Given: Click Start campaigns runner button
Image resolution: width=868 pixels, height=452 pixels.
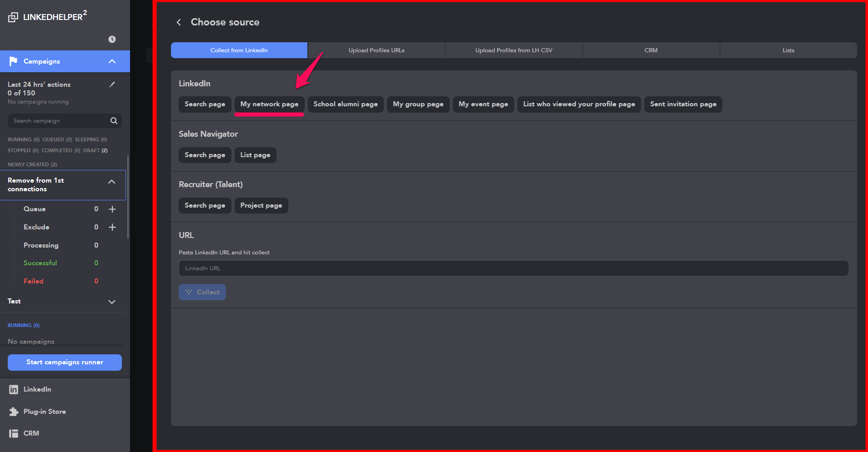Looking at the screenshot, I should 65,363.
